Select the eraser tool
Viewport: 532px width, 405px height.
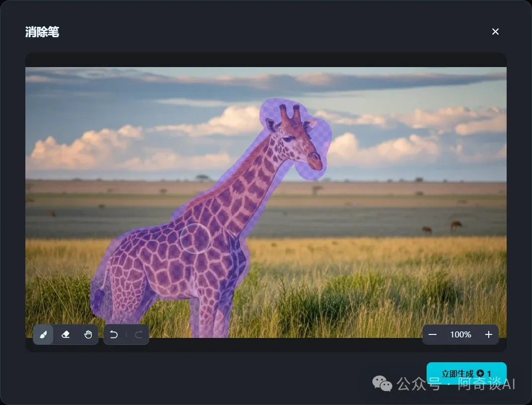point(66,335)
